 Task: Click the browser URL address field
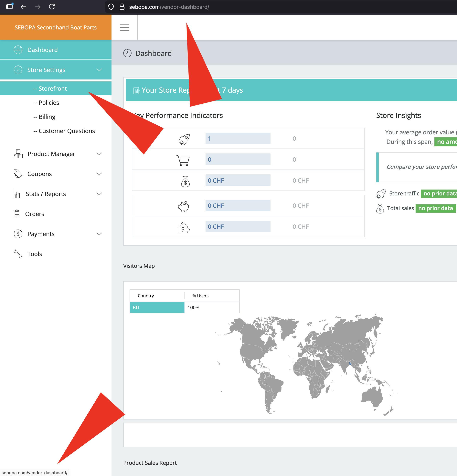click(219, 7)
